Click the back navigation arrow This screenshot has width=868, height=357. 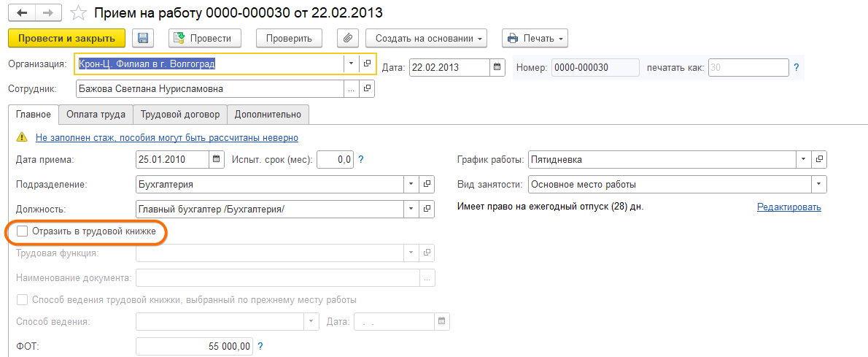(x=24, y=13)
